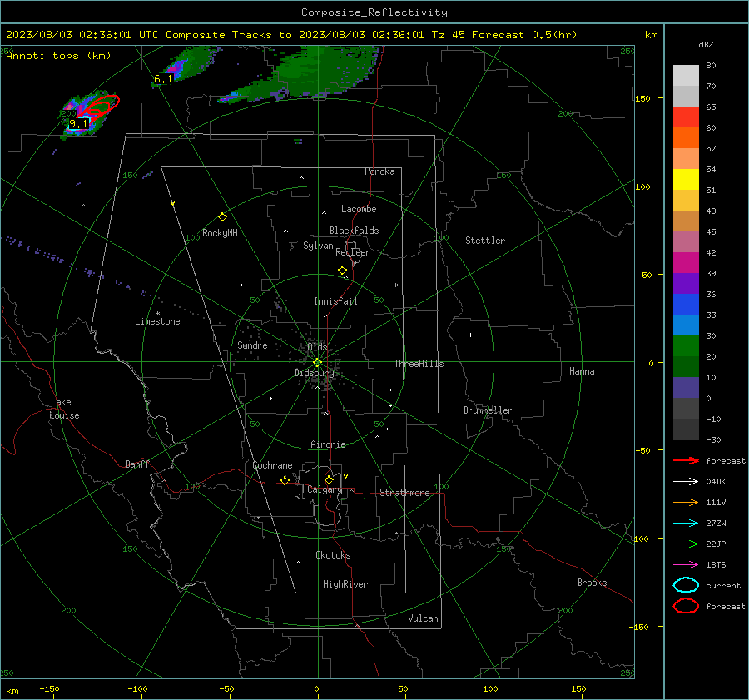
Task: Click the Sylvan label on map
Action: [318, 246]
